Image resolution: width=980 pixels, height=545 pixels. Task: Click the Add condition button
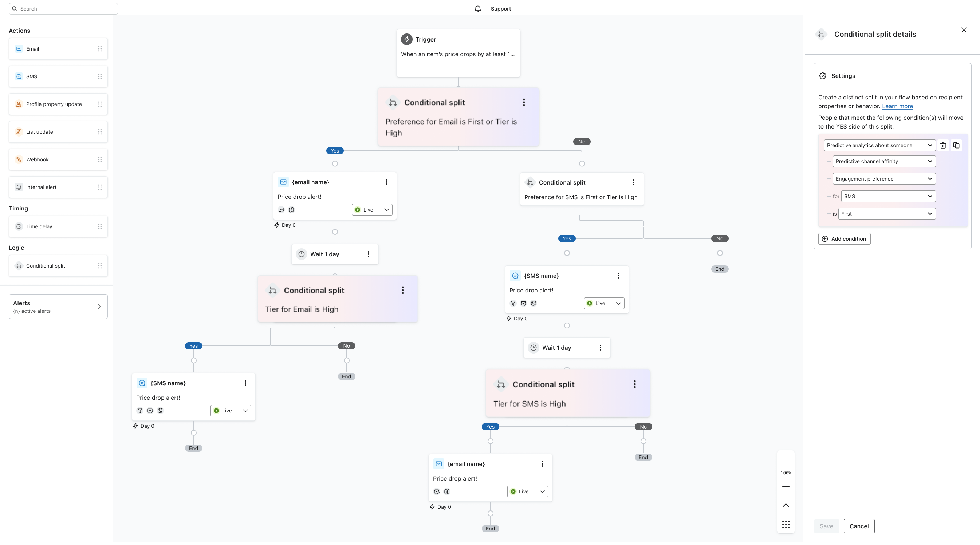844,239
